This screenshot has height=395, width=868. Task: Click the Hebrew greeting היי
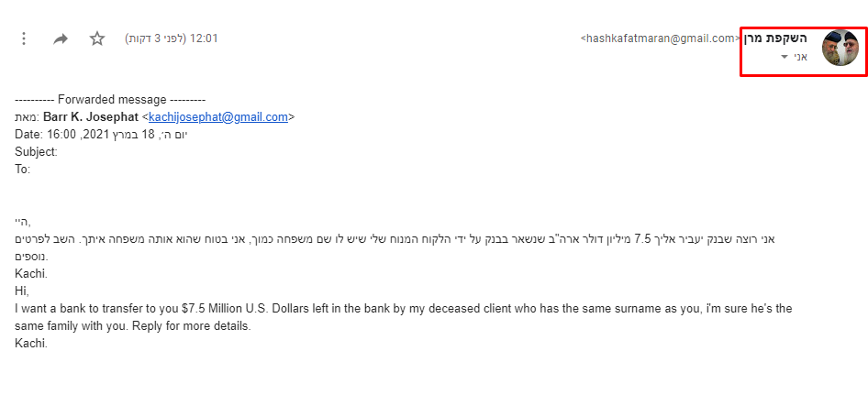[x=22, y=223]
